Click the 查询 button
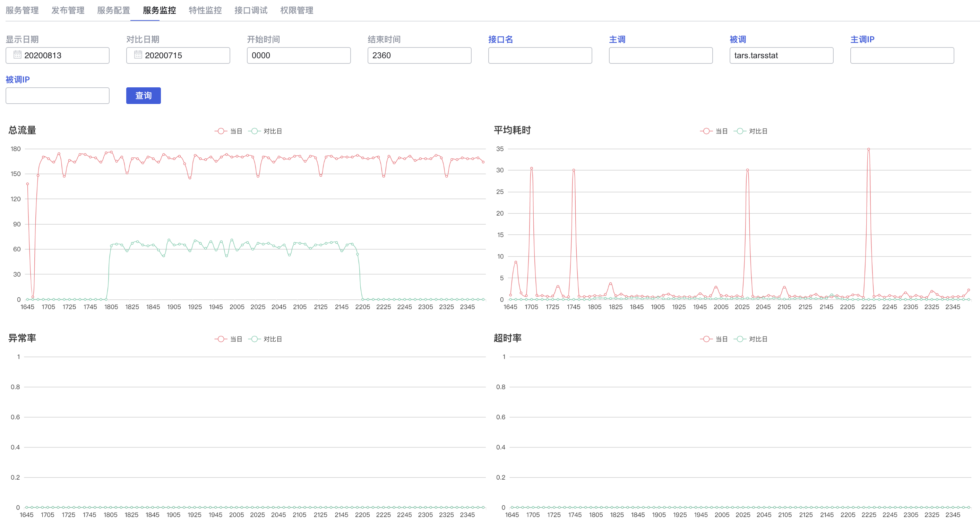980x524 pixels. coord(144,96)
